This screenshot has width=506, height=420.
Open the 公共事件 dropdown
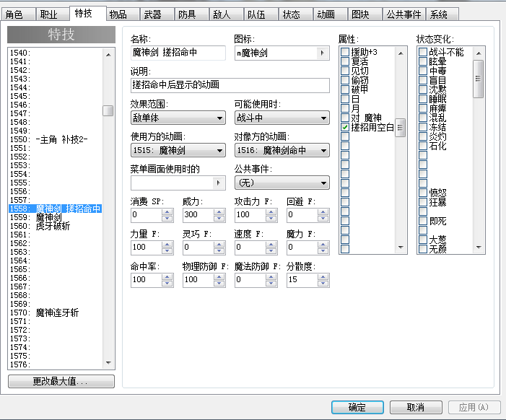[x=282, y=183]
